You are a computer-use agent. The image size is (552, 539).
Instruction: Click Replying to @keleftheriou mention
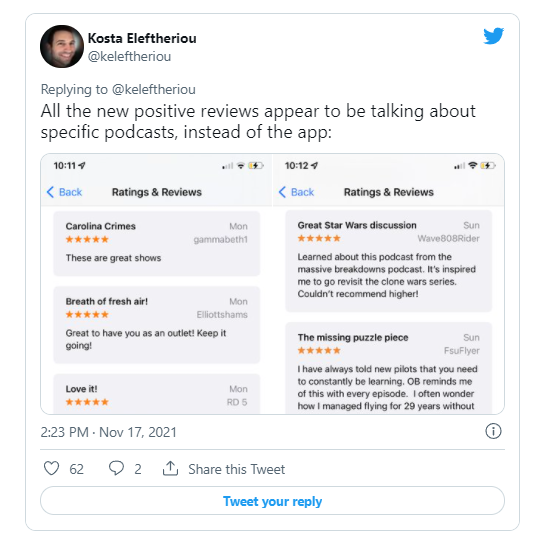click(x=153, y=89)
